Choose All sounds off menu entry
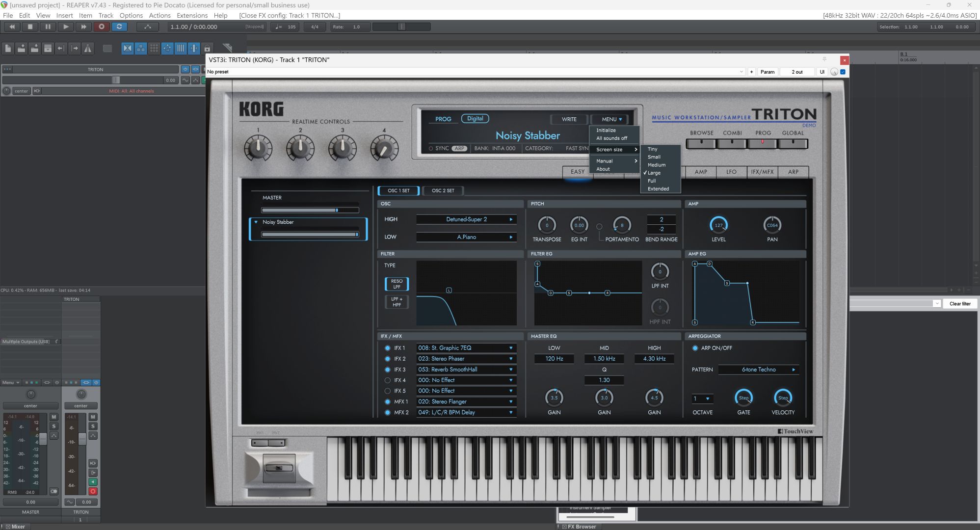The width and height of the screenshot is (980, 530). pyautogui.click(x=611, y=138)
